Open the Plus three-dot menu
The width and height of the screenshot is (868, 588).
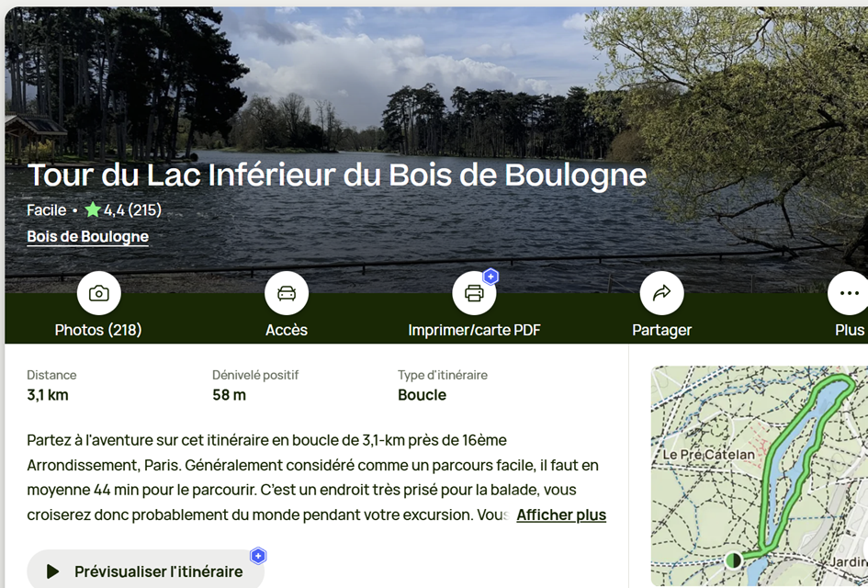pos(849,294)
